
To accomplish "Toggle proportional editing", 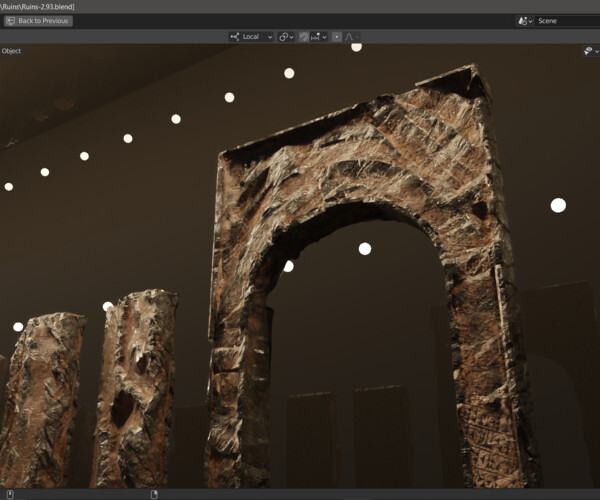I will [336, 37].
